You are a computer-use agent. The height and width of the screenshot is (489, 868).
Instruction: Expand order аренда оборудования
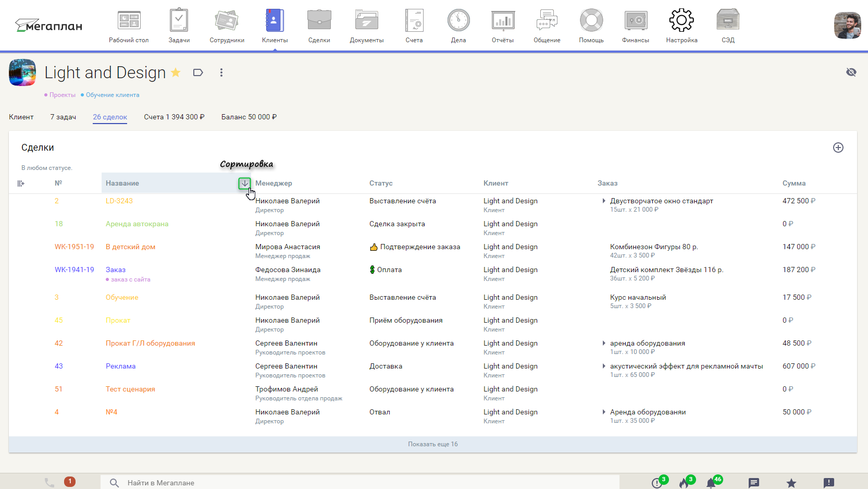point(604,344)
